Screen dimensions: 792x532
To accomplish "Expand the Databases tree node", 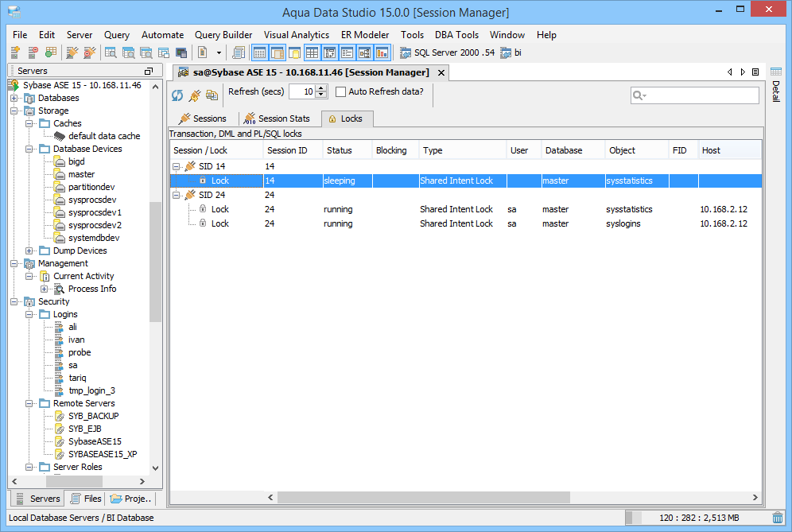I will (x=14, y=98).
